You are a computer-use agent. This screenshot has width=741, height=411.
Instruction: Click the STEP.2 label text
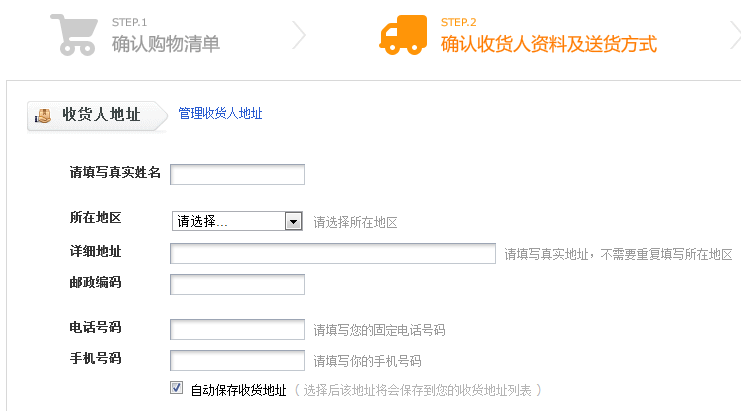click(x=459, y=22)
